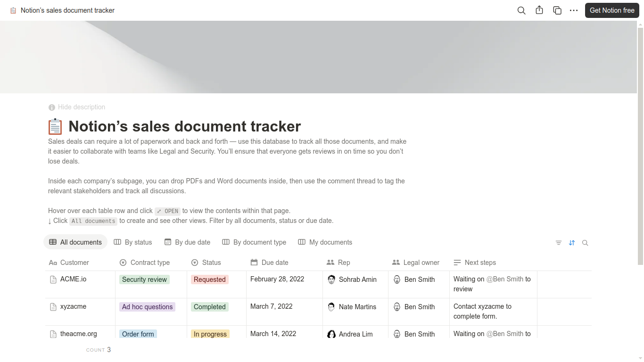Click Andrea Lim's avatar

pos(331,334)
